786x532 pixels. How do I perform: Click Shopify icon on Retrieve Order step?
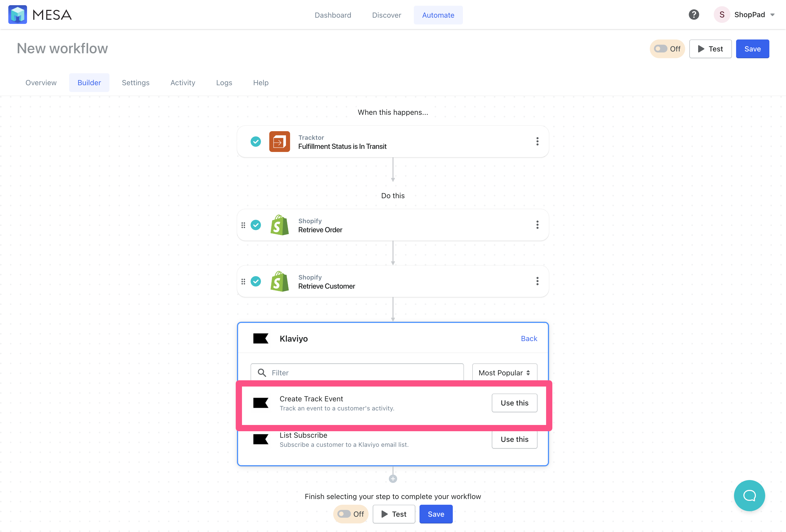click(279, 225)
